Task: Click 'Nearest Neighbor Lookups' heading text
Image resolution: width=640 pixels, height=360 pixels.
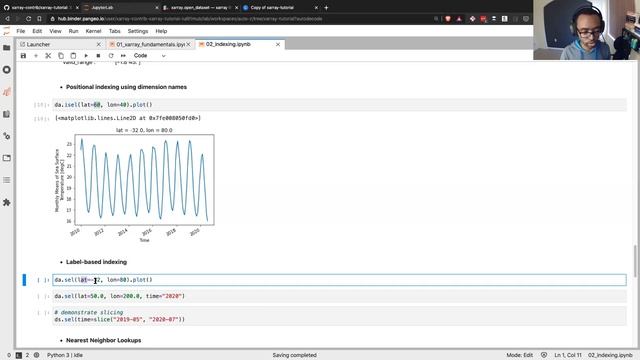Action: tap(104, 340)
